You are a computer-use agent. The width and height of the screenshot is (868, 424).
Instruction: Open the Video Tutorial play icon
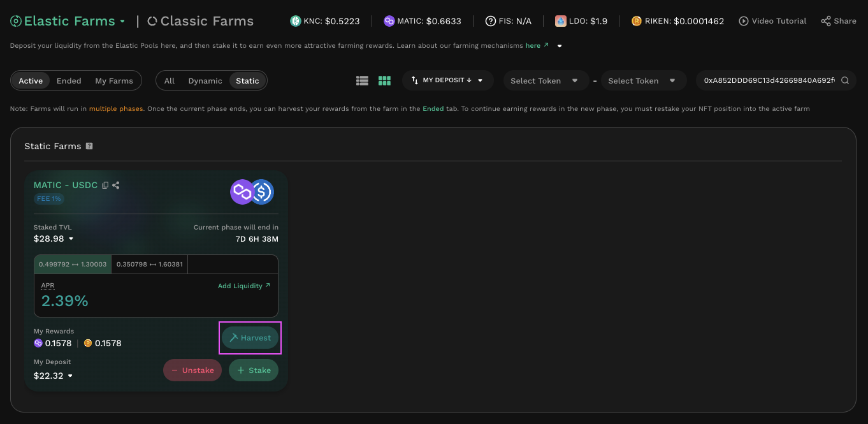point(743,21)
